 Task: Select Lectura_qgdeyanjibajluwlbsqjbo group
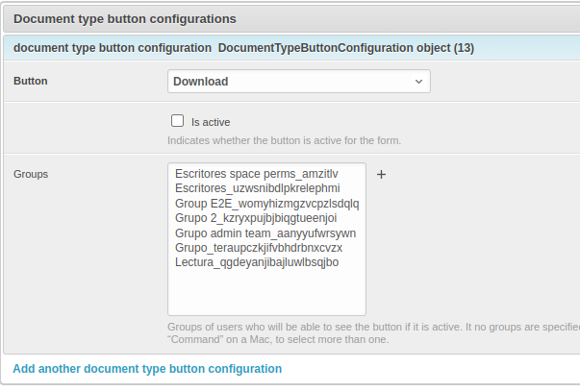[x=257, y=261]
